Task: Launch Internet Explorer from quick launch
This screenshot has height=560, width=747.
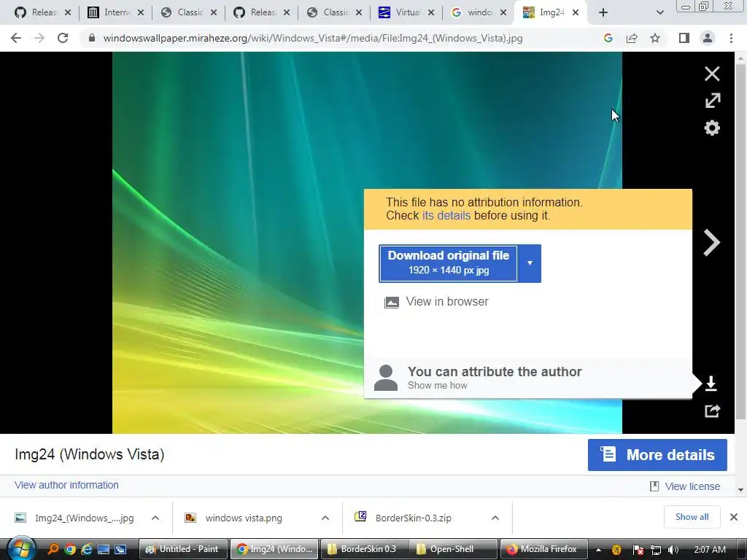Action: click(x=87, y=549)
